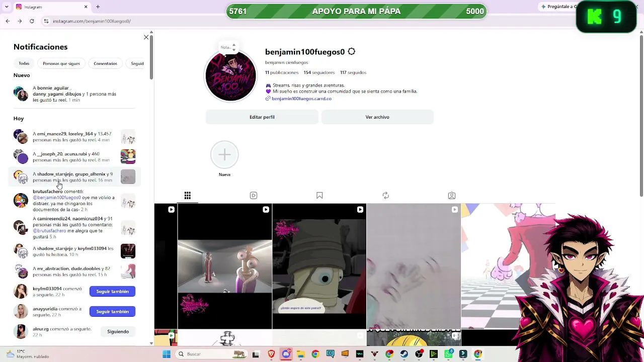Follow back anayuyiridia with Seguir también

point(112,312)
